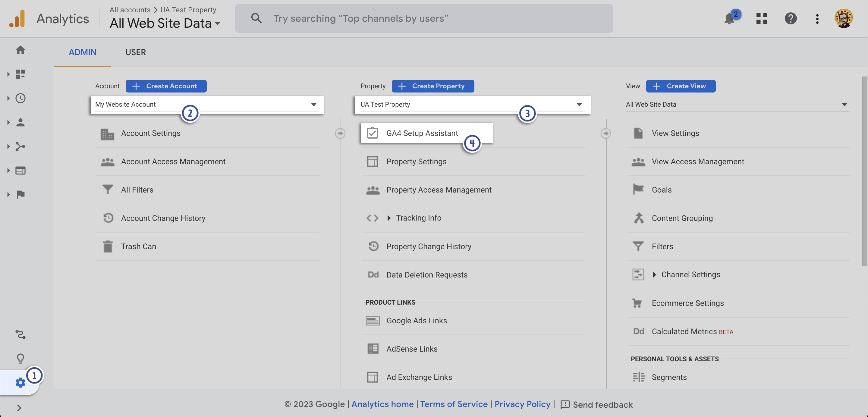Click the arrow between Property and View columns
This screenshot has width=868, height=417.
[x=606, y=133]
